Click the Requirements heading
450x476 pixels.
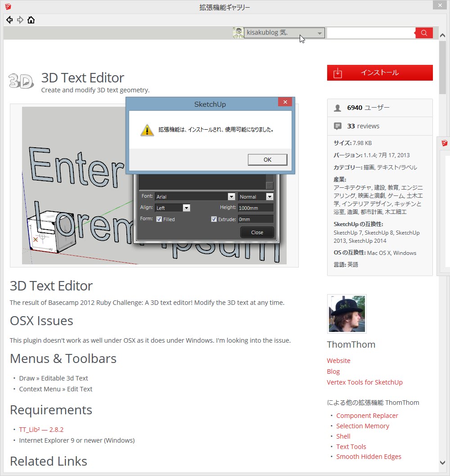point(51,410)
